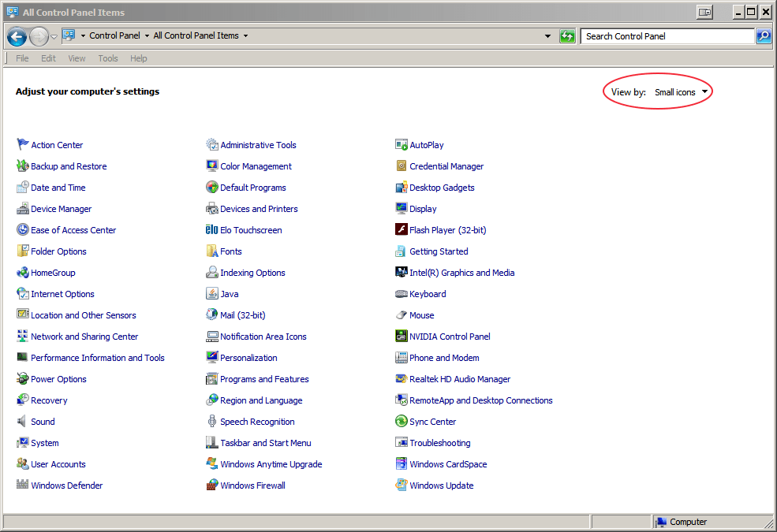Screen dimensions: 777x532
Task: Open the Windows Anytime Upgrade link
Action: point(271,463)
